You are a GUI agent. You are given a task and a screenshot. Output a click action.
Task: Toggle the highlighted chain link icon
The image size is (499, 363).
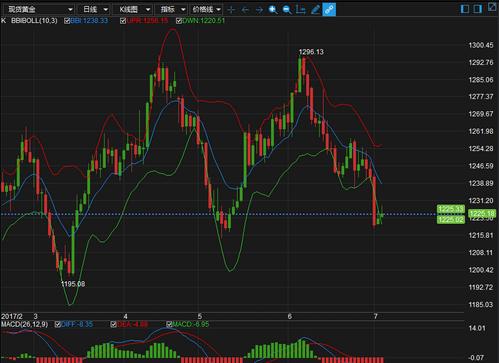click(329, 9)
